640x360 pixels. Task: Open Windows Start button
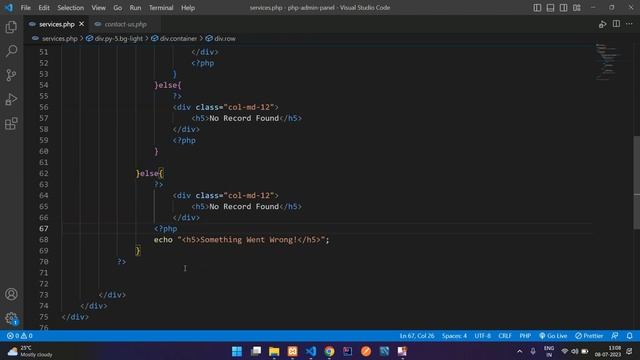click(237, 351)
